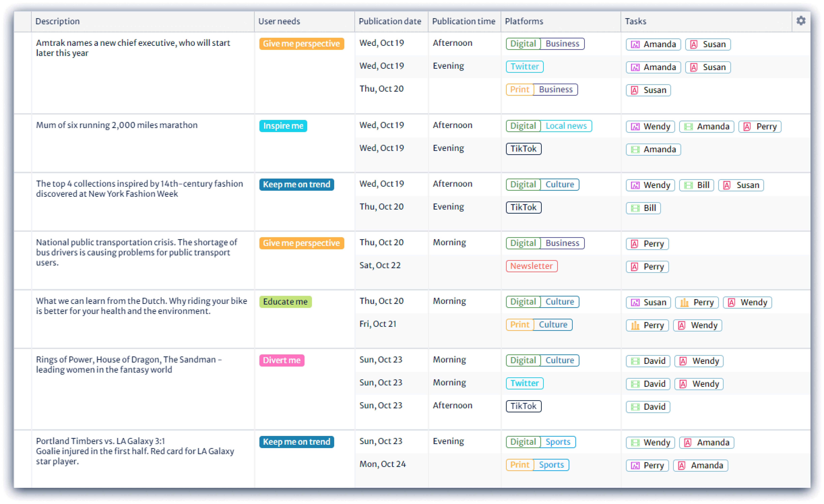Click the User needs column header
This screenshot has width=824, height=504.
click(x=279, y=21)
